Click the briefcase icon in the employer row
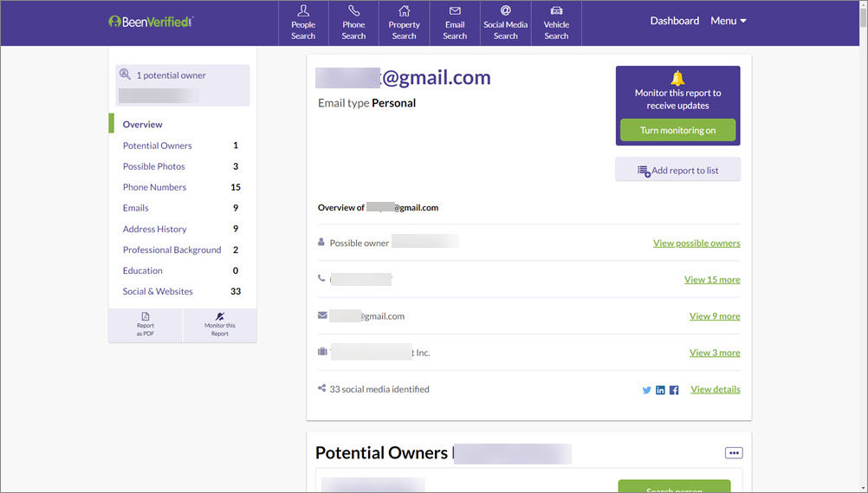868x493 pixels. click(x=322, y=352)
